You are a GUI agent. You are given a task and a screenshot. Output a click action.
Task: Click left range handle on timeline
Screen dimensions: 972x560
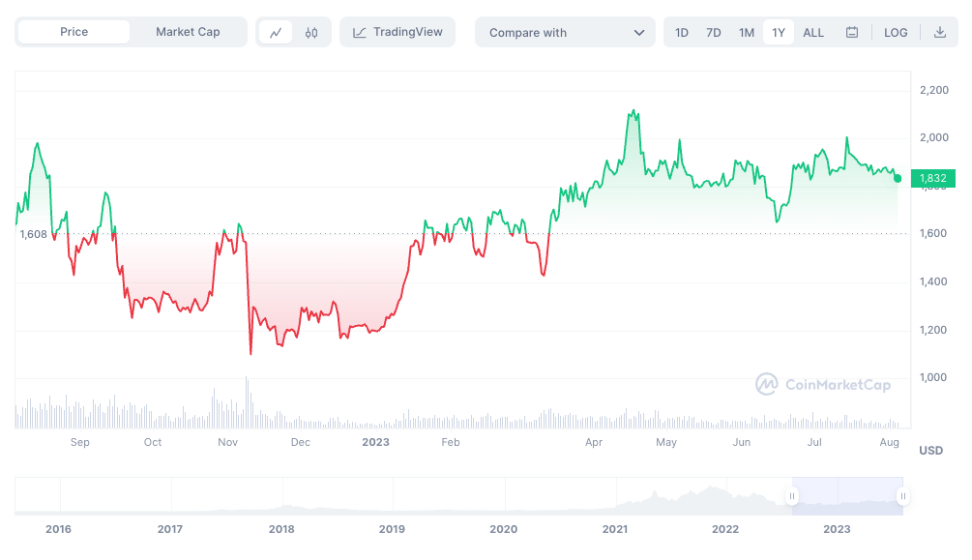point(792,497)
